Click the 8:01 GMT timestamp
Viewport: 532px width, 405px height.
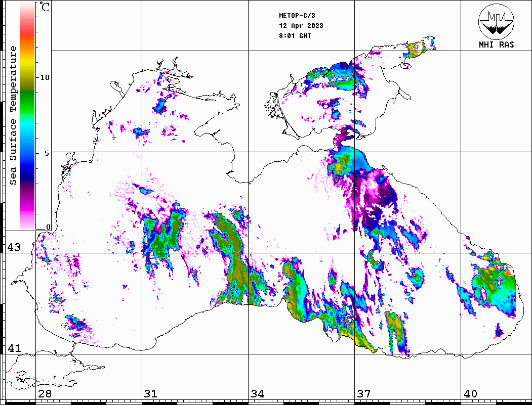[295, 36]
